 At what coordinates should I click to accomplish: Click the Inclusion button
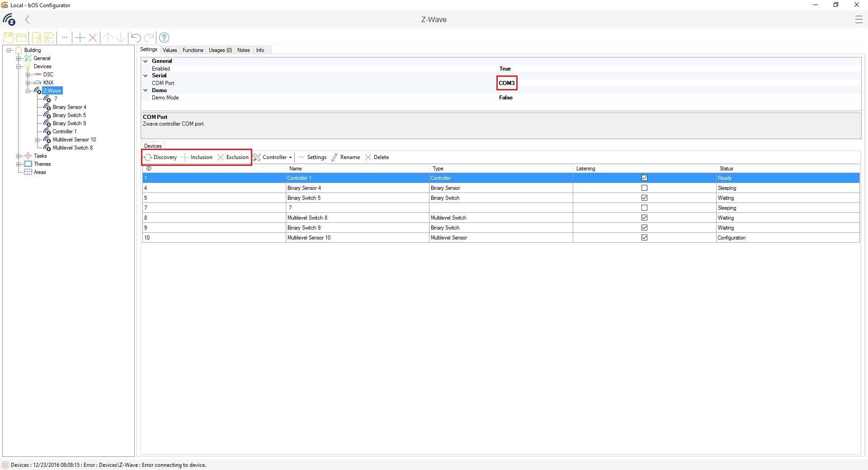tap(197, 157)
